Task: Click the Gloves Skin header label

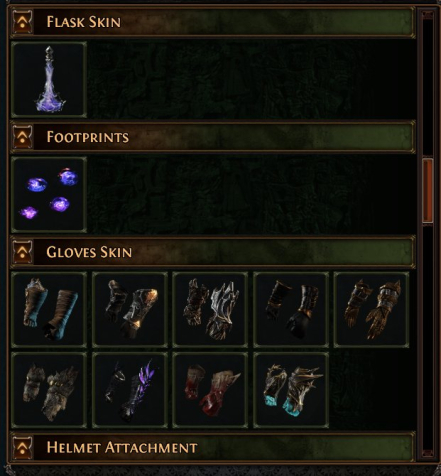Action: tap(89, 252)
